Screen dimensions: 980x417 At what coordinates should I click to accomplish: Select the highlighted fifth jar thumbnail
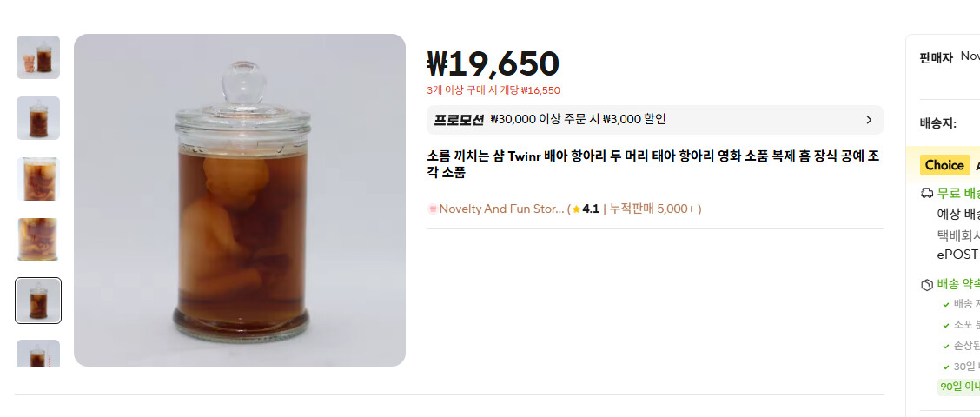click(38, 301)
